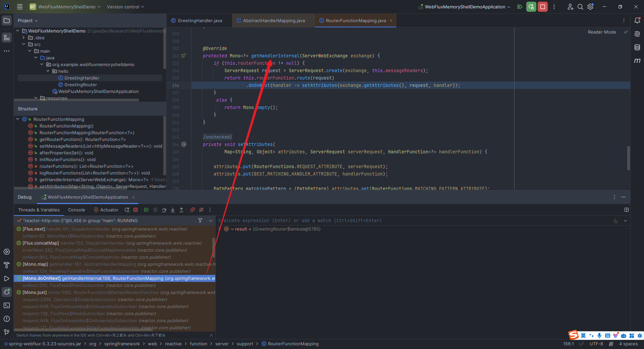Select Actuator tab

point(106,210)
